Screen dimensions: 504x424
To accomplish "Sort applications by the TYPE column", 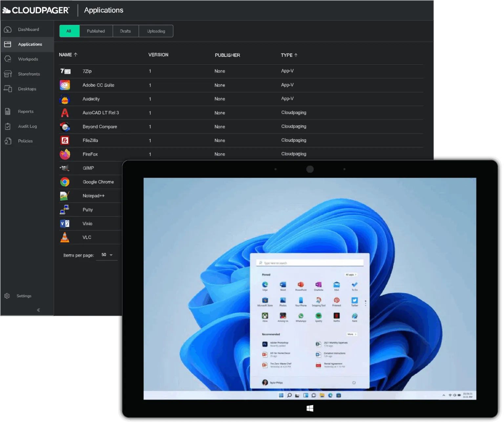I will coord(289,55).
